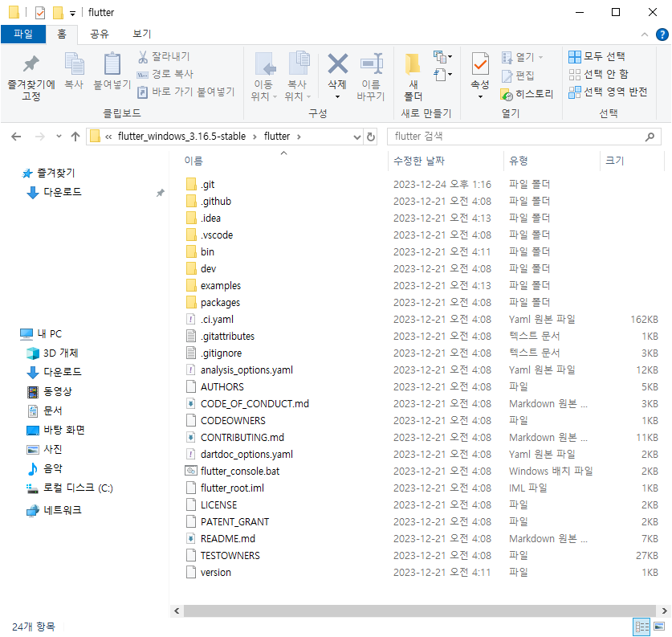
Task: Select the analysis_options.yaml file
Action: point(246,370)
